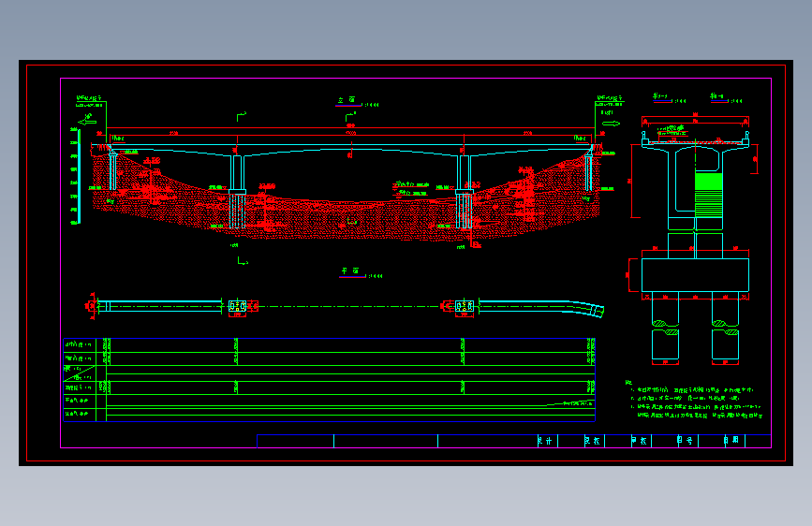Select the left pile below the cross-section cap
Viewport: 812px width, 526px height.
(665, 326)
